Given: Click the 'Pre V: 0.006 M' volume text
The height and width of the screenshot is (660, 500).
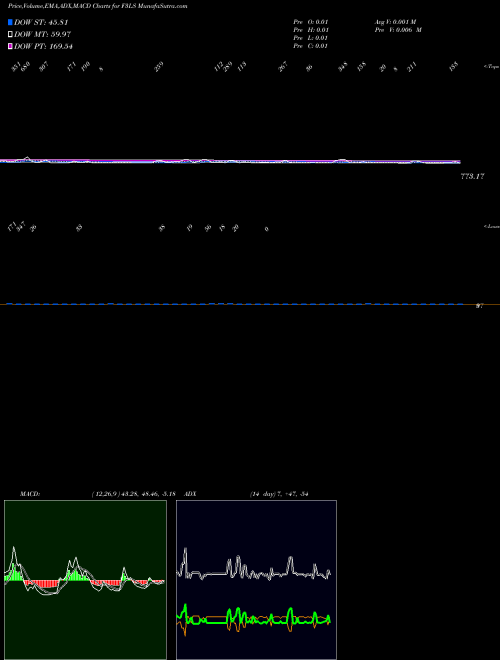Looking at the screenshot, I should (399, 30).
